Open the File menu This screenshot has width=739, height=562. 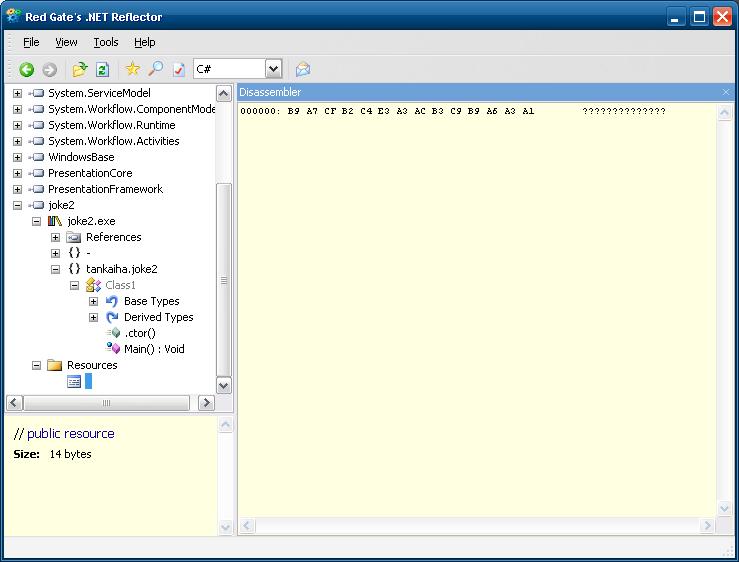(x=31, y=42)
